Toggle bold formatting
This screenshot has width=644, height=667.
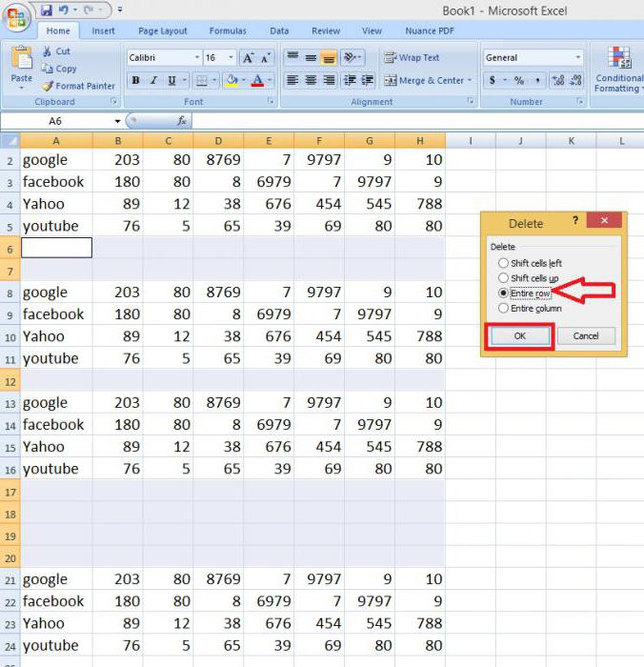coord(135,80)
